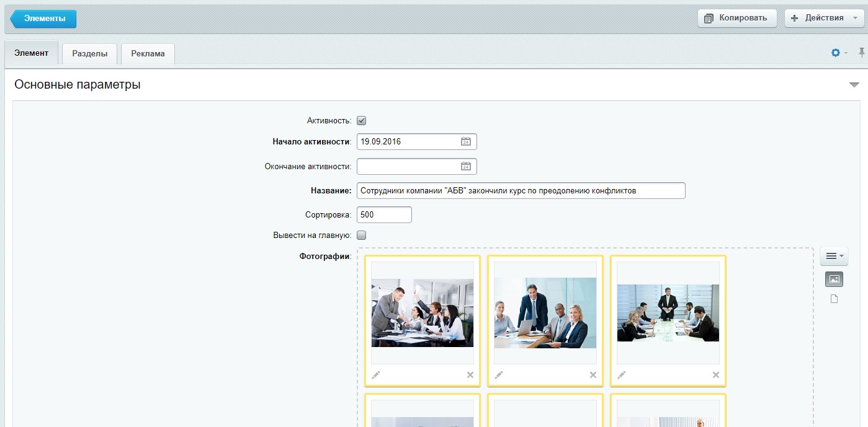Collapse the Основные параметры section

854,85
